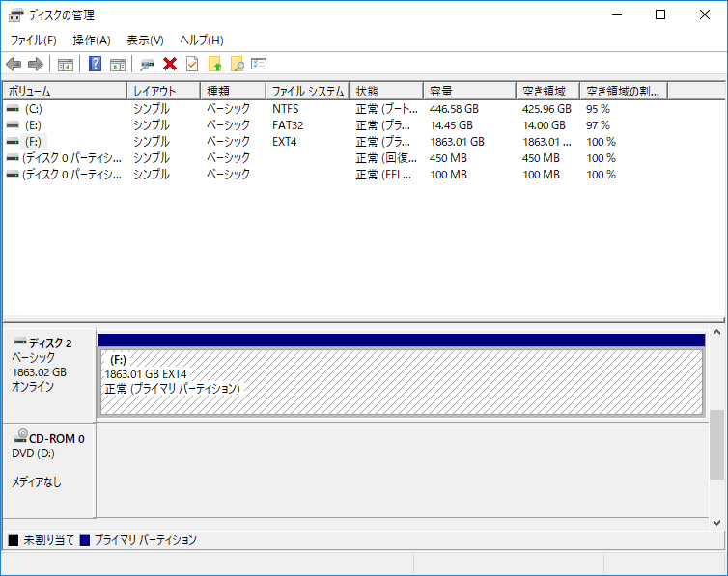Click the folder with magnifier icon

pos(238,64)
